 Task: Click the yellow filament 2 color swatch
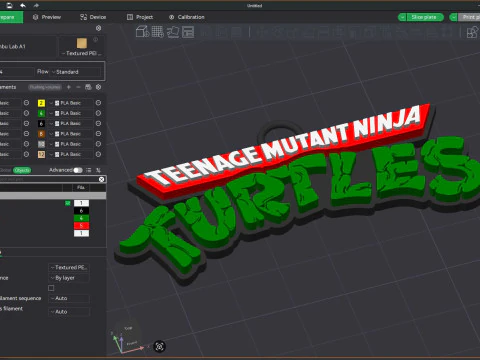41,103
